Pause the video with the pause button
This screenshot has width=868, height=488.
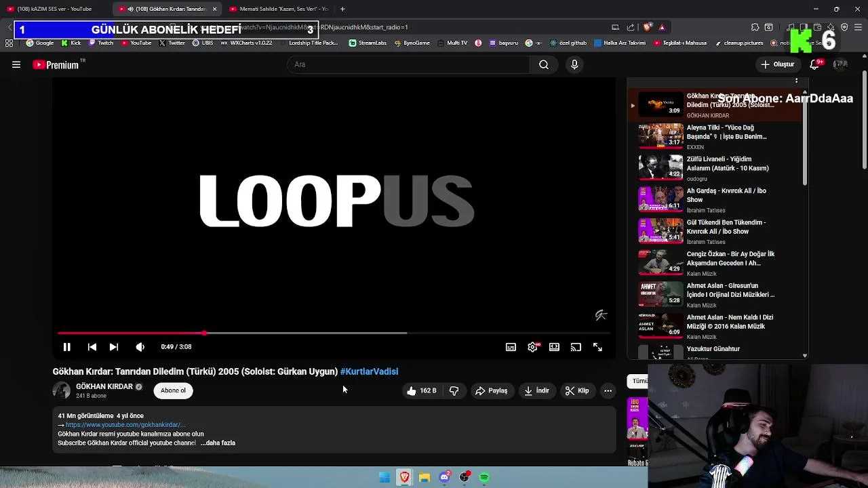(x=67, y=347)
